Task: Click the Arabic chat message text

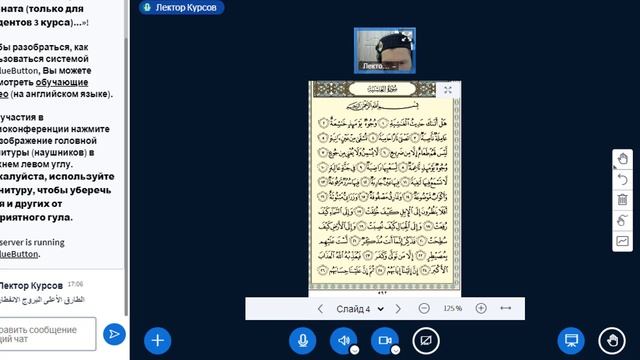Action: (42, 300)
